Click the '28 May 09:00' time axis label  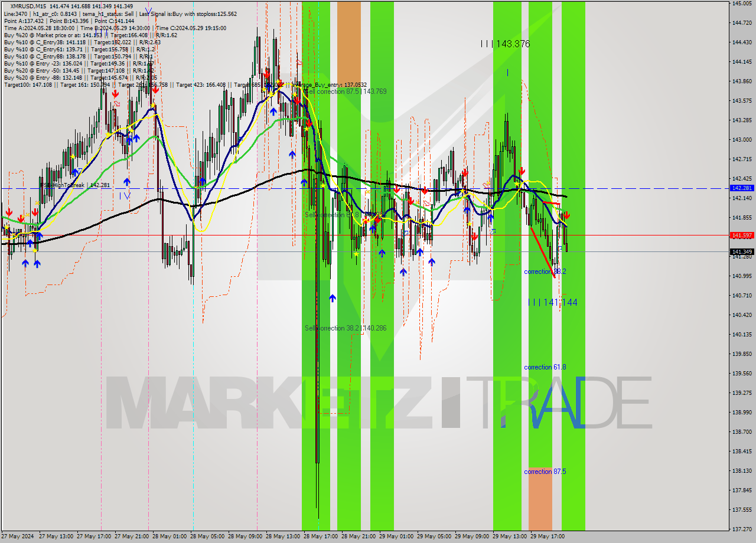[x=245, y=537]
